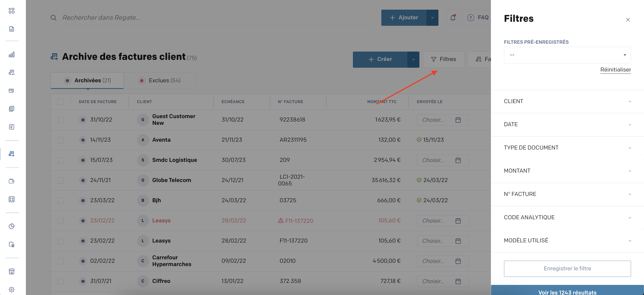Click the A avatar of Aventa
Viewport: 644px width, 295px height.
pyautogui.click(x=143, y=140)
